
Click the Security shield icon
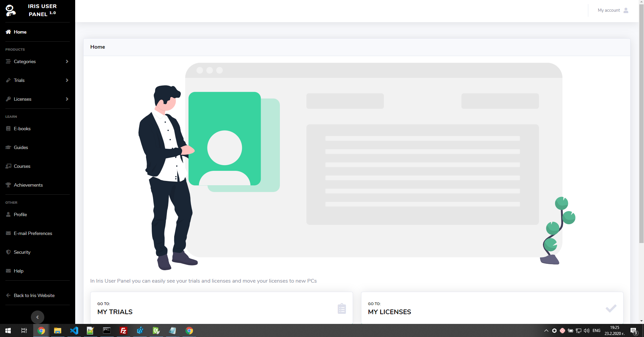[8, 252]
